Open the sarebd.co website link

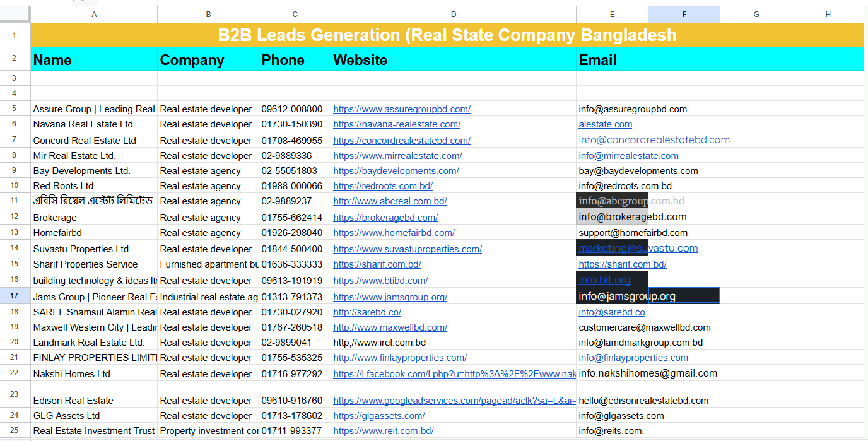coord(367,312)
